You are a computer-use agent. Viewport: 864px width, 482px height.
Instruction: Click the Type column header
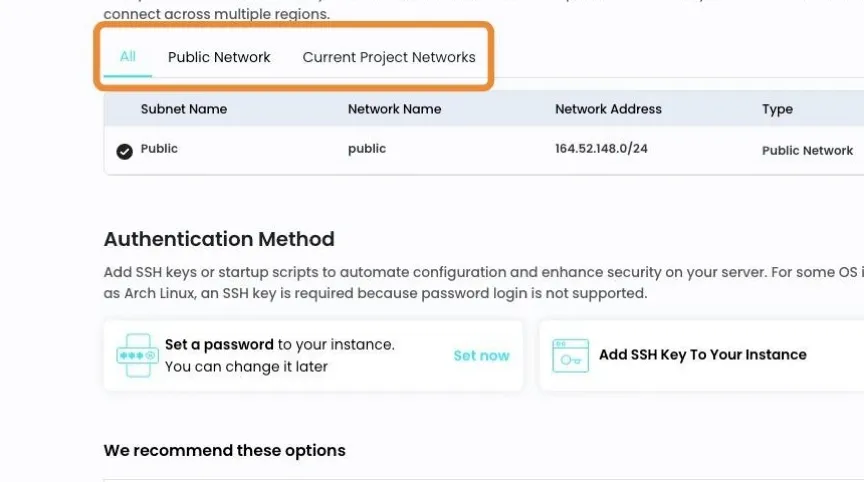(777, 110)
